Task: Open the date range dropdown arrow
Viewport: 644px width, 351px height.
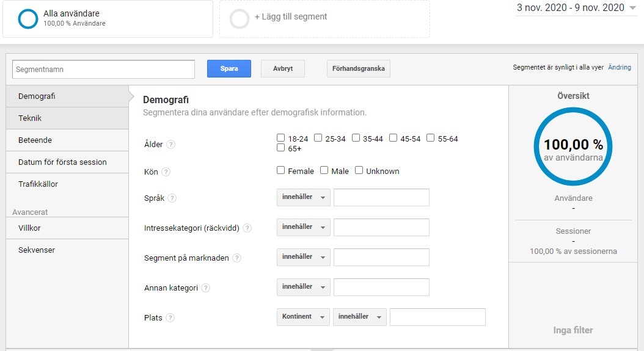Action: coord(632,8)
